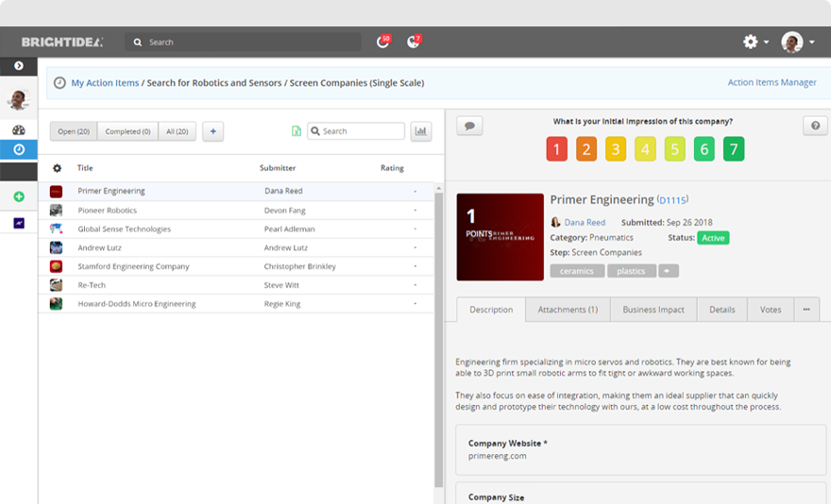Click Global Sense Technologies thumbnail icon
This screenshot has height=504, width=831.
pyautogui.click(x=56, y=229)
